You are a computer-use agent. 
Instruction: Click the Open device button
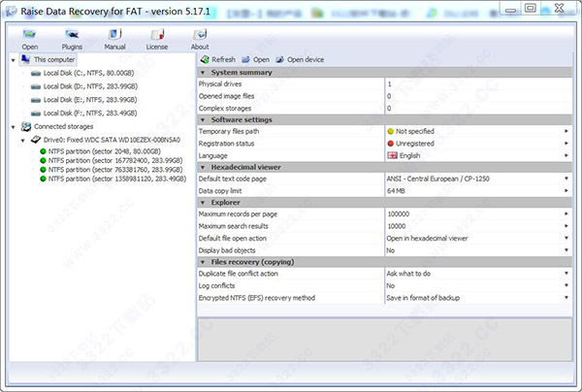[300, 59]
